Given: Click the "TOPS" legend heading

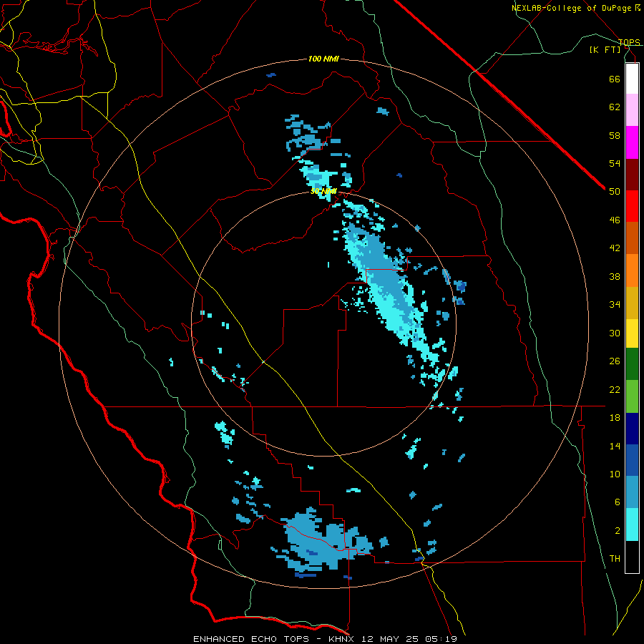Looking at the screenshot, I should pos(629,42).
